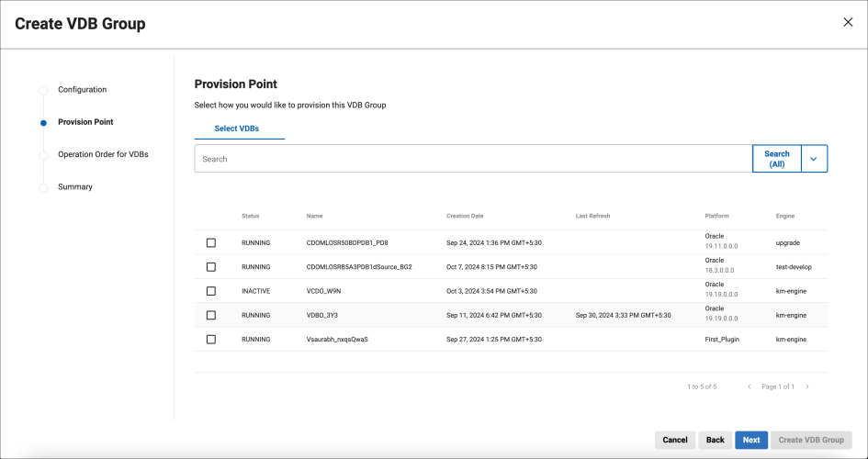Click the Provision Point step indicator dot
This screenshot has width=868, height=459.
click(x=43, y=123)
